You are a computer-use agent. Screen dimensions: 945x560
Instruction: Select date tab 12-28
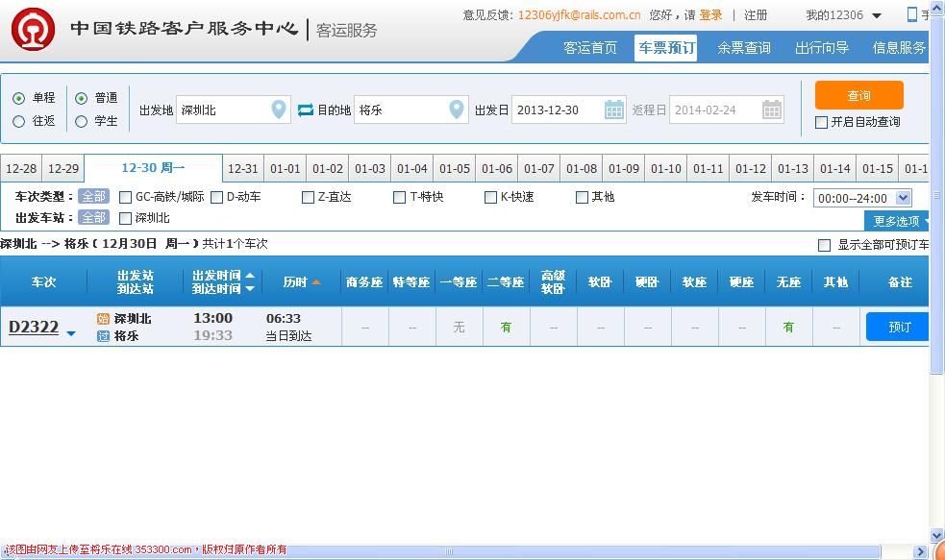(x=21, y=169)
